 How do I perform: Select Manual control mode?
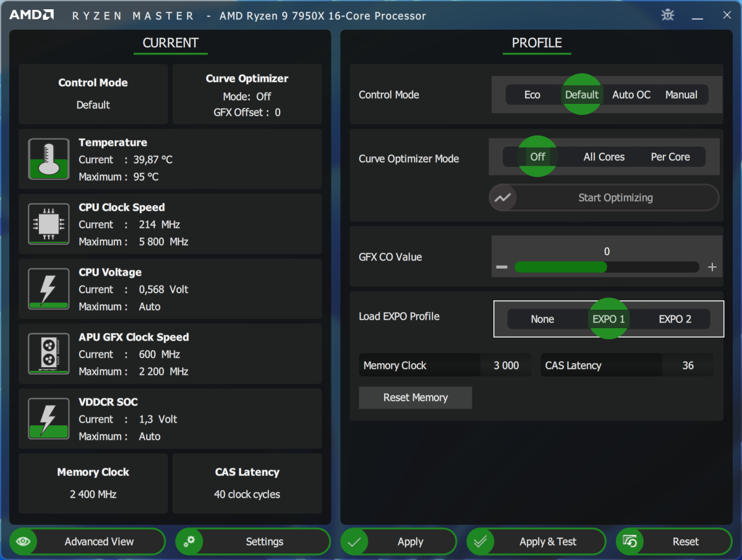pyautogui.click(x=681, y=95)
